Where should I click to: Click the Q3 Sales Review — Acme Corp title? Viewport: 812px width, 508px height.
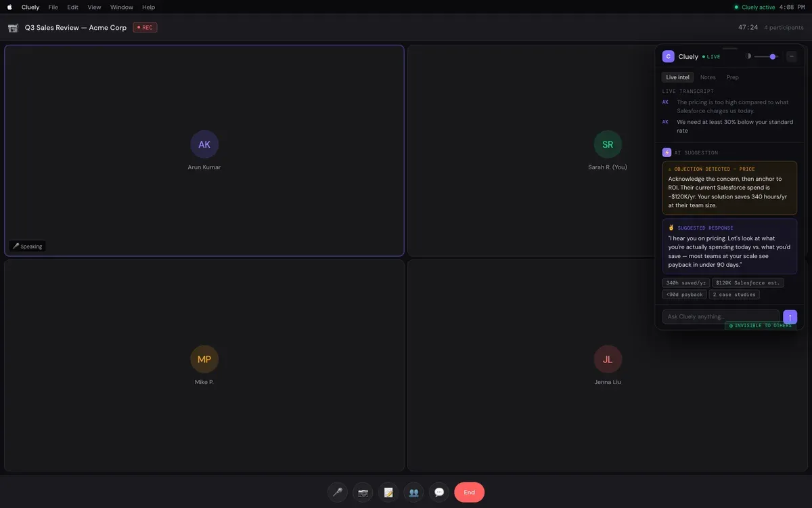click(76, 28)
